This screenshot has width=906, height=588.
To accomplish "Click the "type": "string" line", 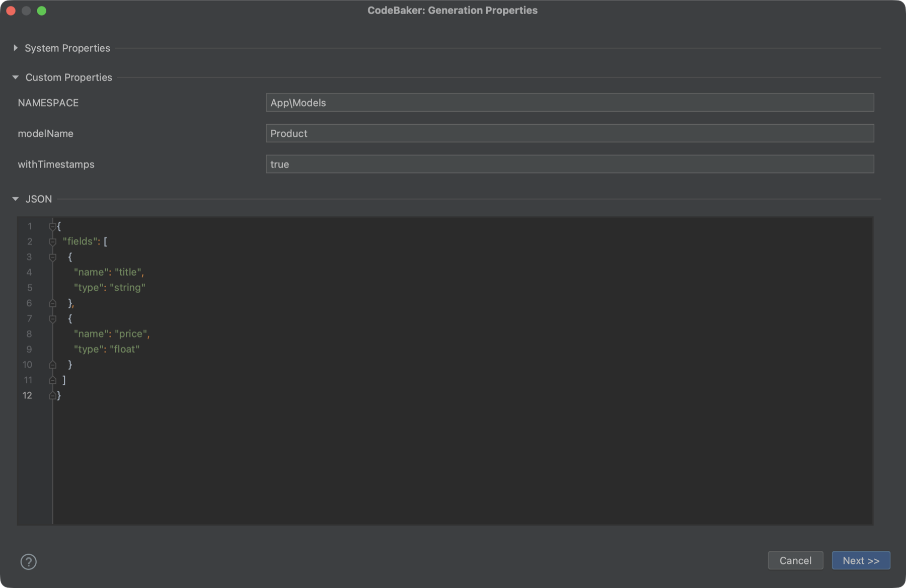I will point(109,288).
